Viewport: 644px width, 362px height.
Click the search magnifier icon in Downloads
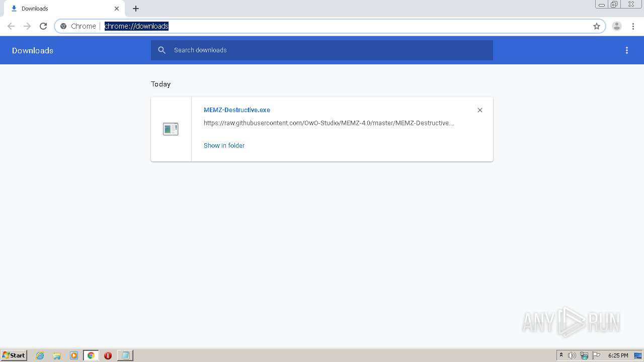point(162,50)
